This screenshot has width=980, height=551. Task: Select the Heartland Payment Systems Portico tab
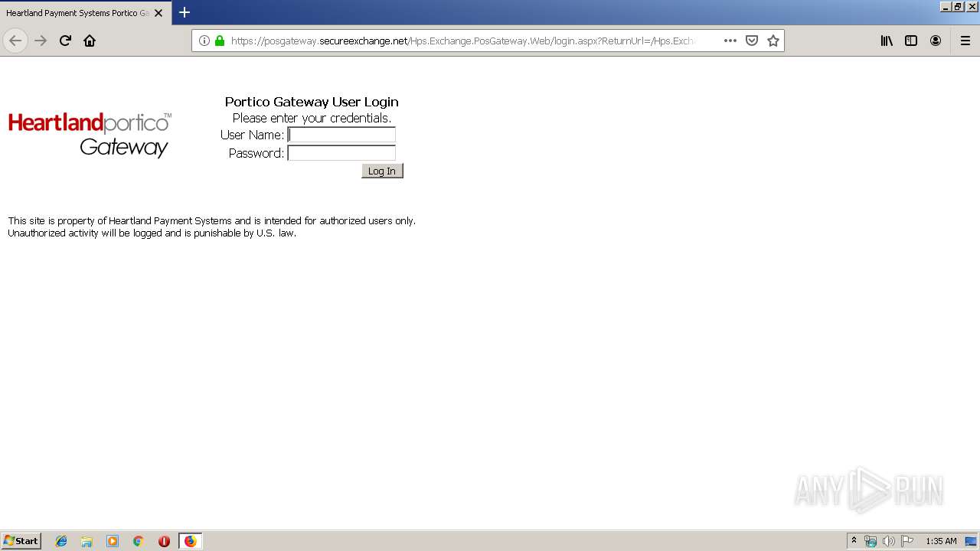tap(77, 13)
